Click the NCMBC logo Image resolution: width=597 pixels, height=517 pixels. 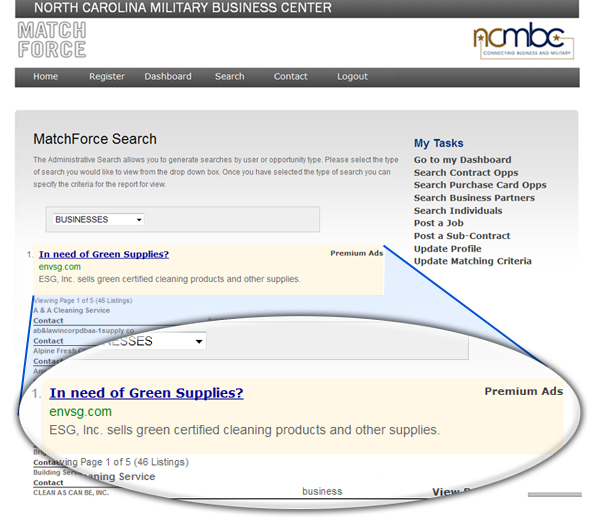(x=524, y=41)
